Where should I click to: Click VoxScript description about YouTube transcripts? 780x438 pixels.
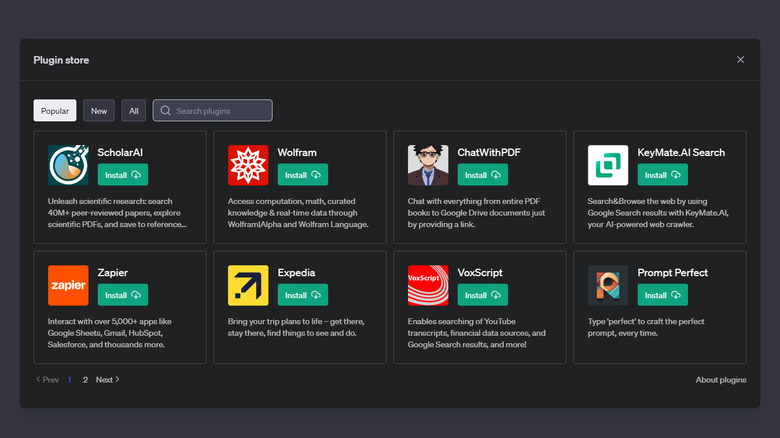[477, 333]
